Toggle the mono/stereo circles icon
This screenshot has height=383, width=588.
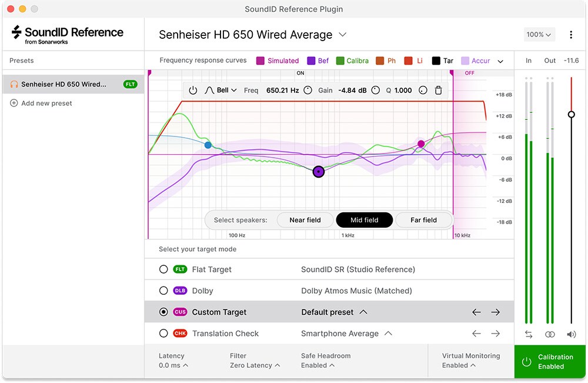pyautogui.click(x=550, y=334)
